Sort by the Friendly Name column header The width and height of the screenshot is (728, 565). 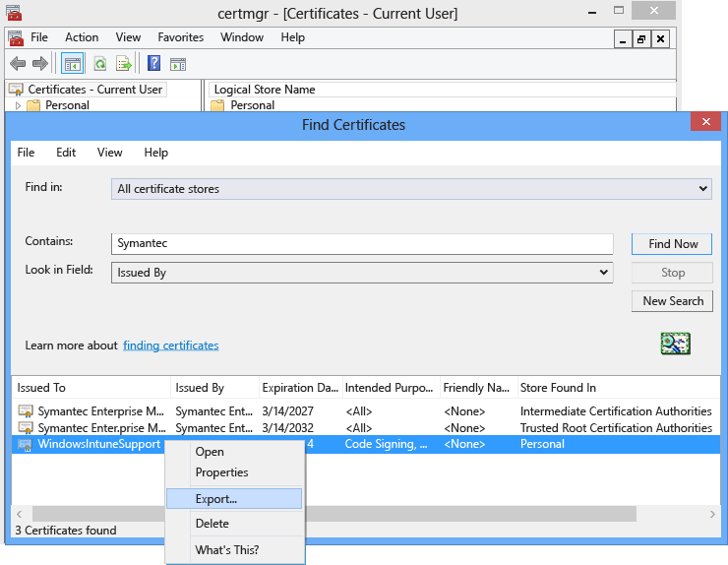tap(479, 388)
